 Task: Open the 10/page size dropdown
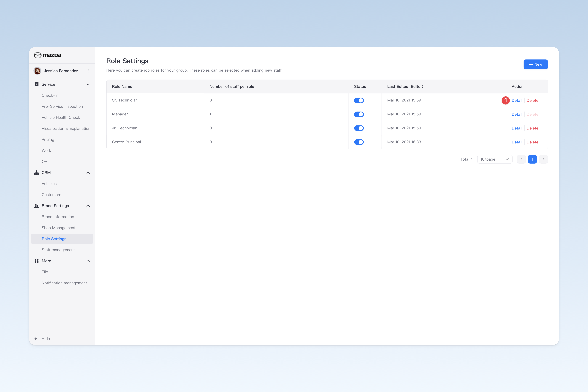pyautogui.click(x=495, y=159)
